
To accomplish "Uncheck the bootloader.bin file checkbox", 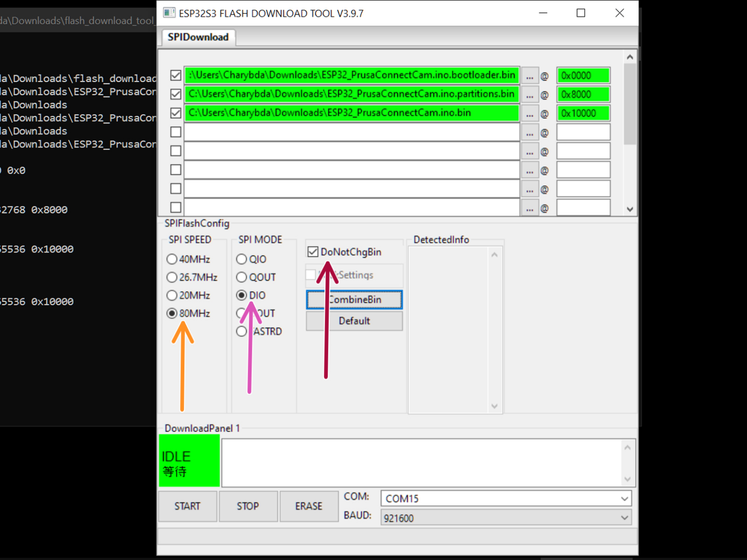I will [176, 75].
